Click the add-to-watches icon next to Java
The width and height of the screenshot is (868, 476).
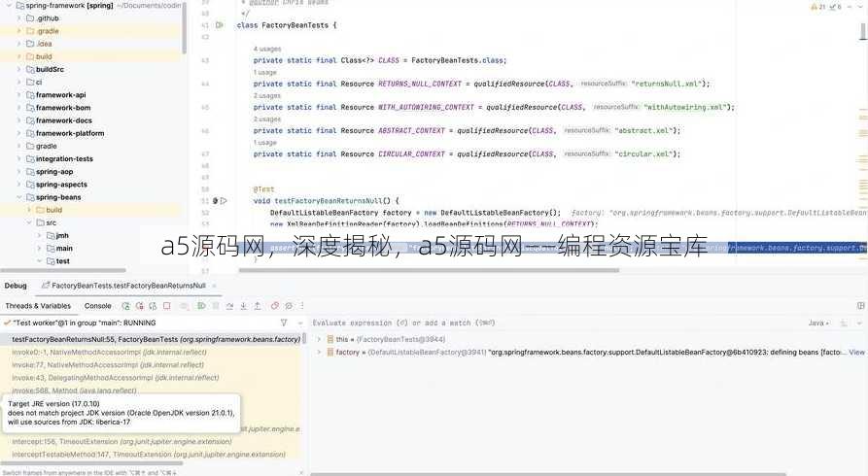coord(844,323)
